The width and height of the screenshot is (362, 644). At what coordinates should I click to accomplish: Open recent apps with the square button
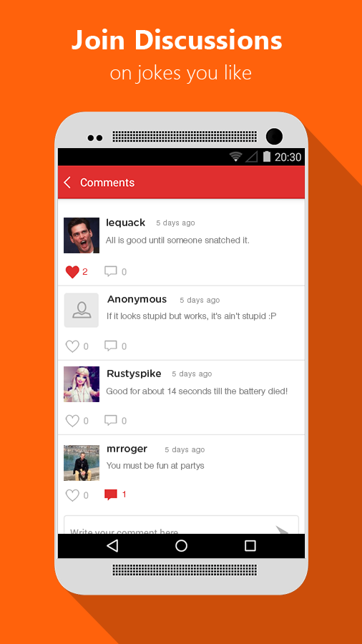(x=250, y=545)
